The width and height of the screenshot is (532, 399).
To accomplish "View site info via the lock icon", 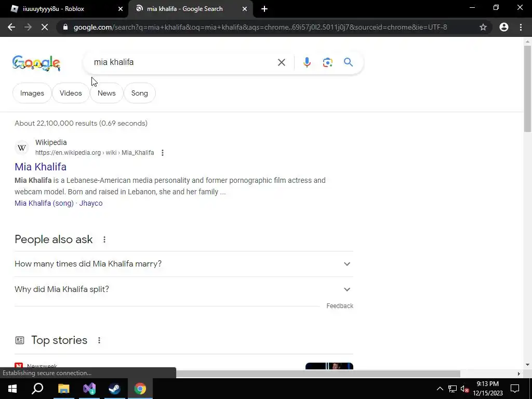I will [65, 27].
